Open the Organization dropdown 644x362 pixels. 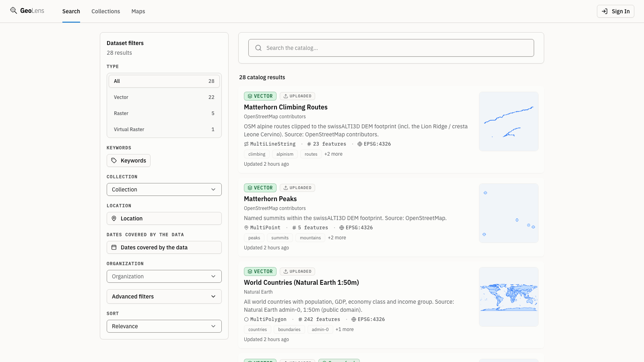[x=164, y=276]
